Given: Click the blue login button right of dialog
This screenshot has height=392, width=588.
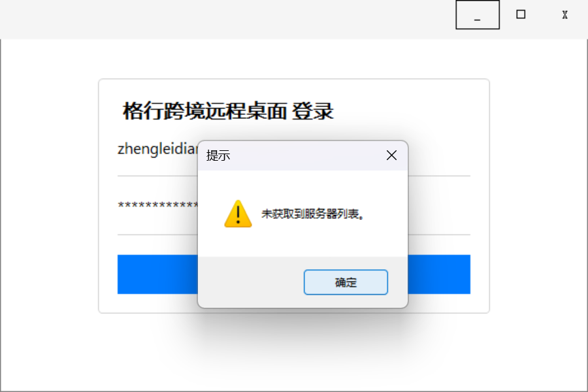Looking at the screenshot, I should (439, 274).
